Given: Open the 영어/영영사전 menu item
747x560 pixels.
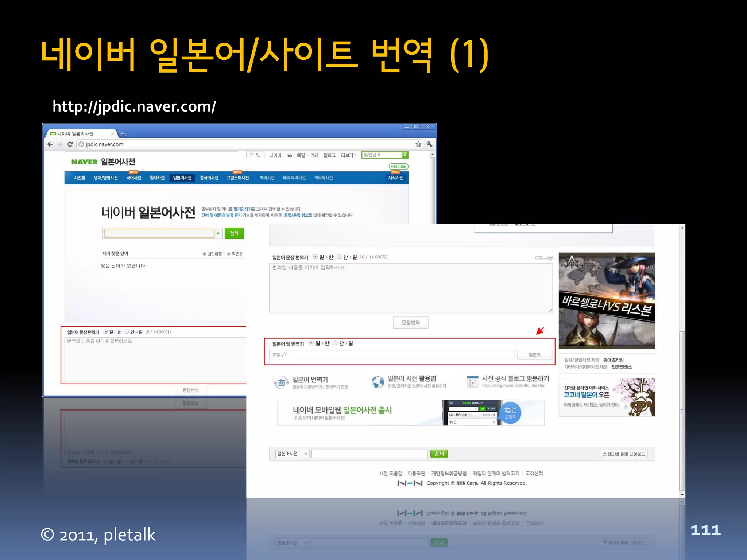Looking at the screenshot, I should click(106, 178).
